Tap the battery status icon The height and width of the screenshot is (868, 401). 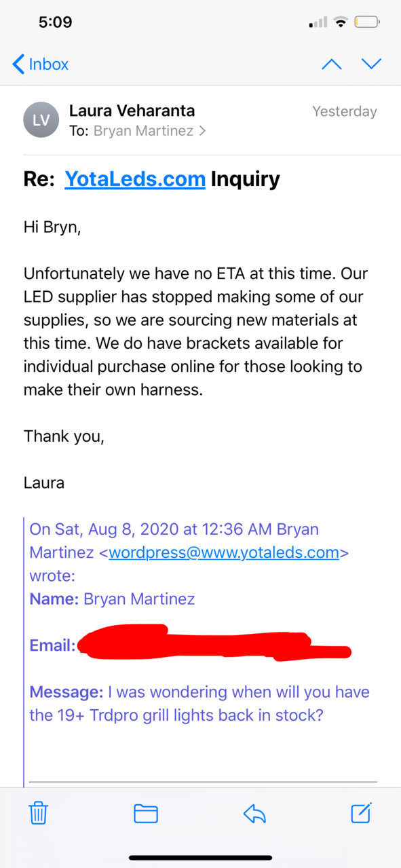click(x=366, y=22)
